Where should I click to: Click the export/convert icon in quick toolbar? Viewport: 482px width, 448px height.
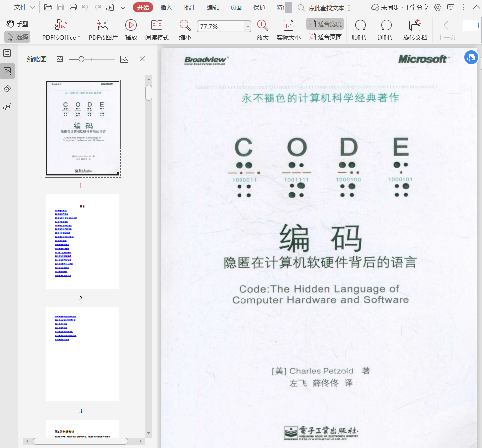(x=110, y=7)
